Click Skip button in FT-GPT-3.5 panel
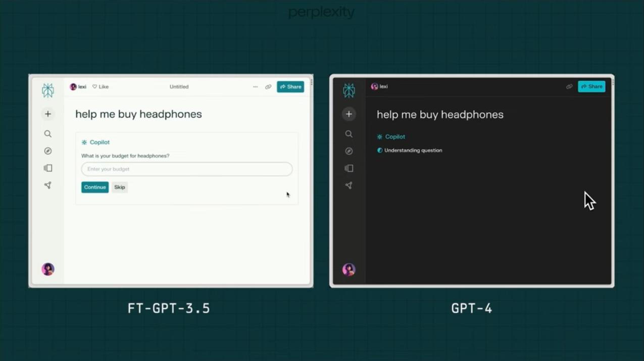The image size is (644, 361). click(119, 187)
